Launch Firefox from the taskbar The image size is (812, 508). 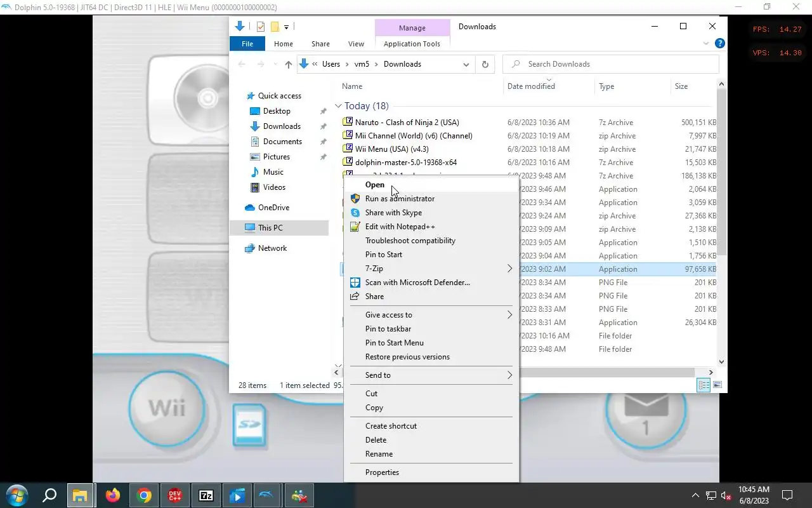pyautogui.click(x=113, y=495)
